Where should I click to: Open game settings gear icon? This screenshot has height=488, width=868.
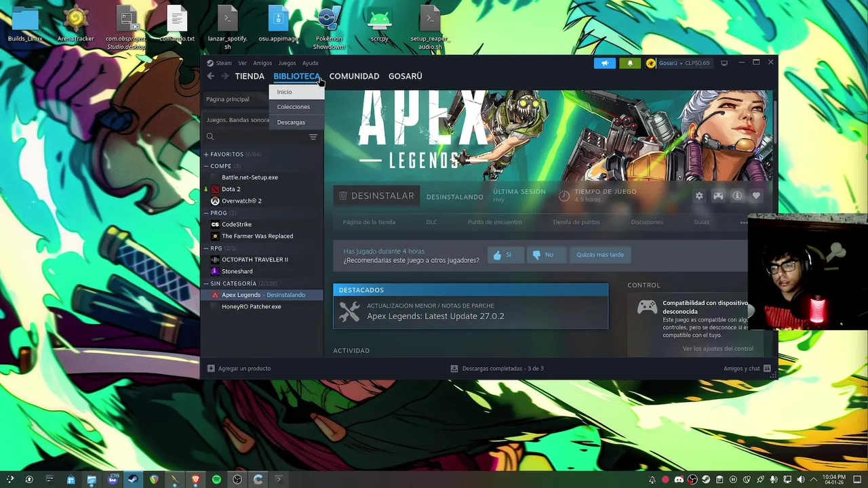pyautogui.click(x=699, y=196)
